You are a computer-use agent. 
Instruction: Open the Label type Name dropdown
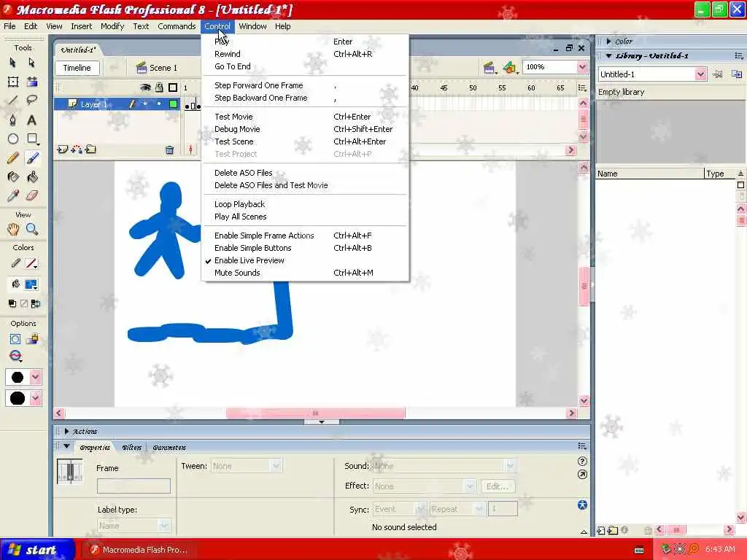[x=164, y=526]
